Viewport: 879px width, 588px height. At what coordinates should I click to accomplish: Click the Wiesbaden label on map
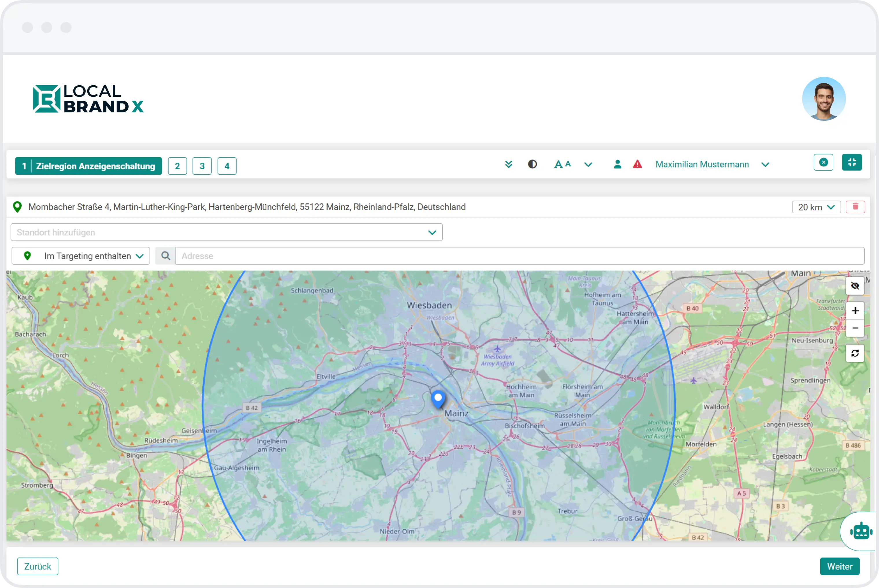[x=429, y=305]
